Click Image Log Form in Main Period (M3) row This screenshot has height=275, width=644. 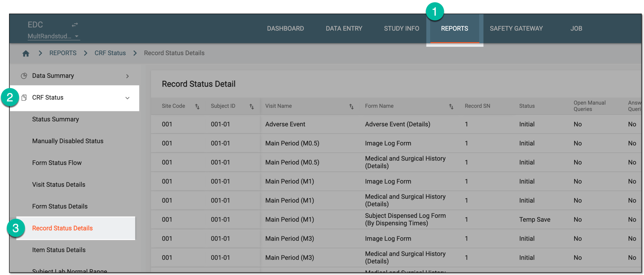[388, 239]
